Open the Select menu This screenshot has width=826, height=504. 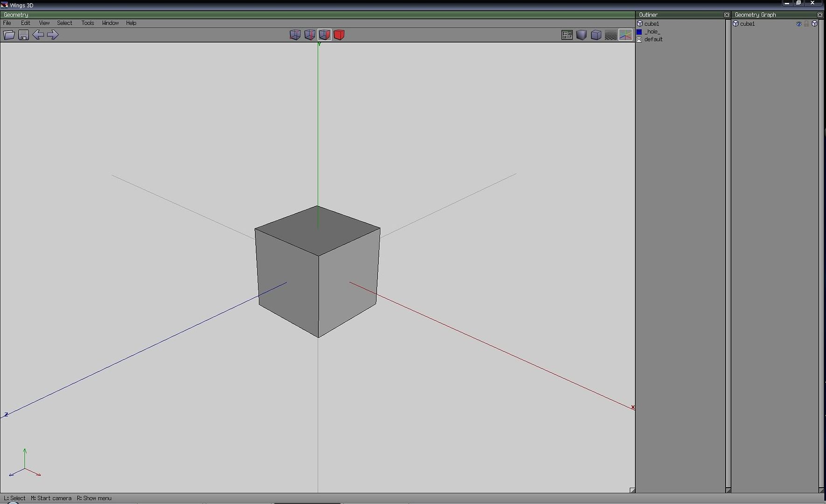[64, 23]
